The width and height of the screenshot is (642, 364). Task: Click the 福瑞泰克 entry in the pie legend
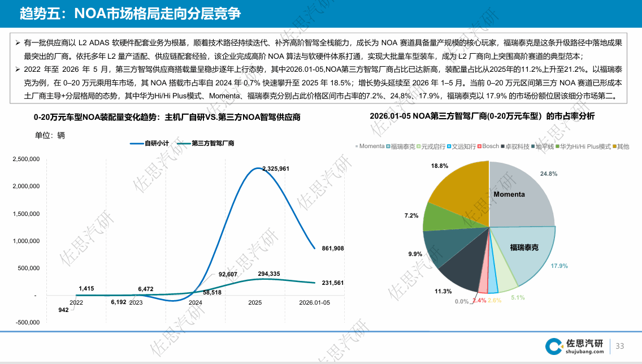[401, 146]
